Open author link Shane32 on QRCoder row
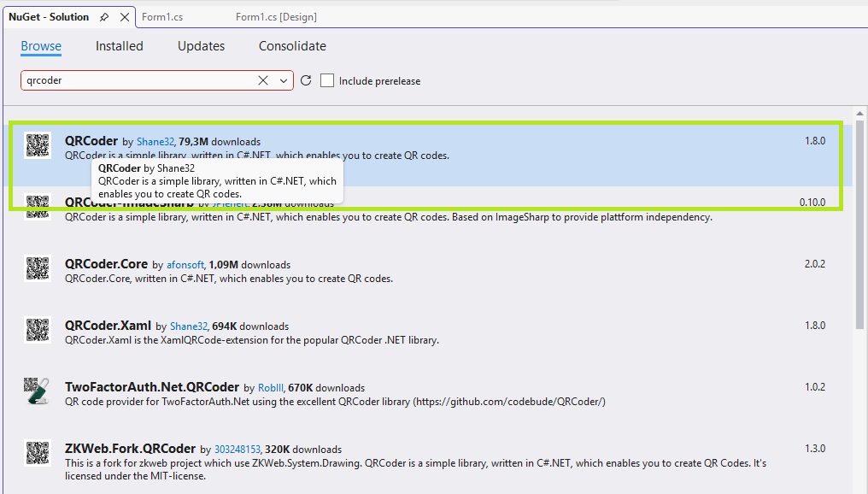This screenshot has width=868, height=494. pos(155,142)
